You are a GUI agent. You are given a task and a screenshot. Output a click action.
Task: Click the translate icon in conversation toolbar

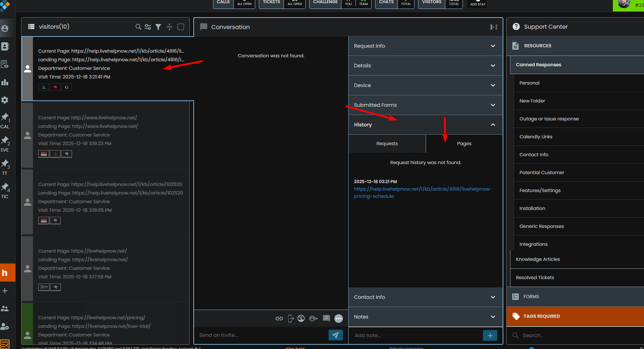click(326, 318)
